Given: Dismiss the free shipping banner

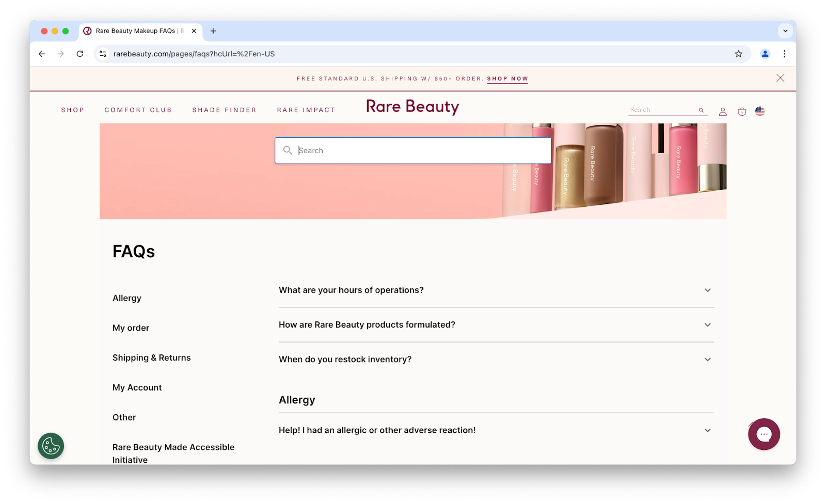Looking at the screenshot, I should coord(780,78).
